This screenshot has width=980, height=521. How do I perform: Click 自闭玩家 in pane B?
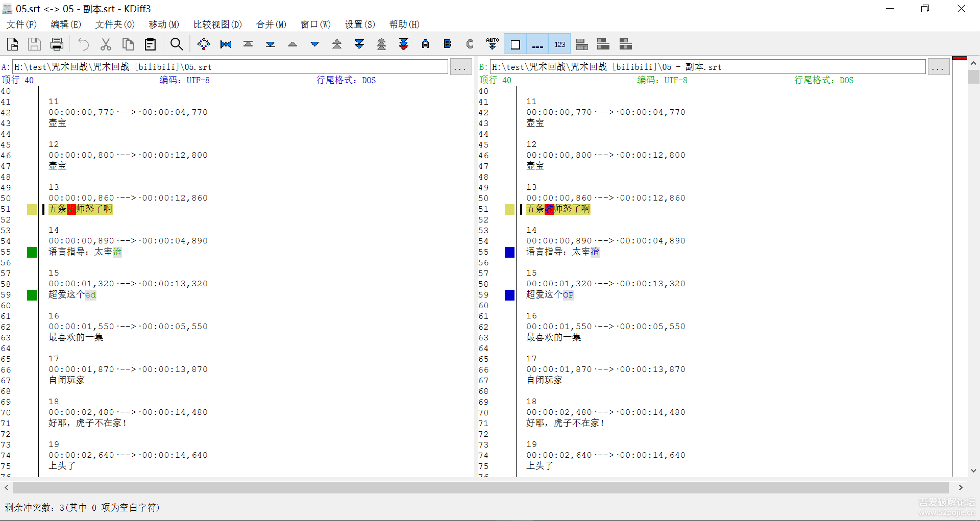(x=545, y=381)
